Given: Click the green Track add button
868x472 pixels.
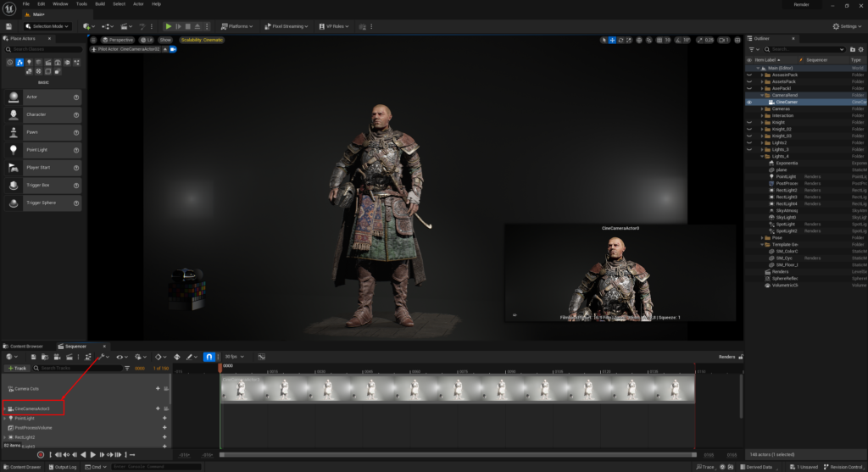Looking at the screenshot, I should point(17,368).
